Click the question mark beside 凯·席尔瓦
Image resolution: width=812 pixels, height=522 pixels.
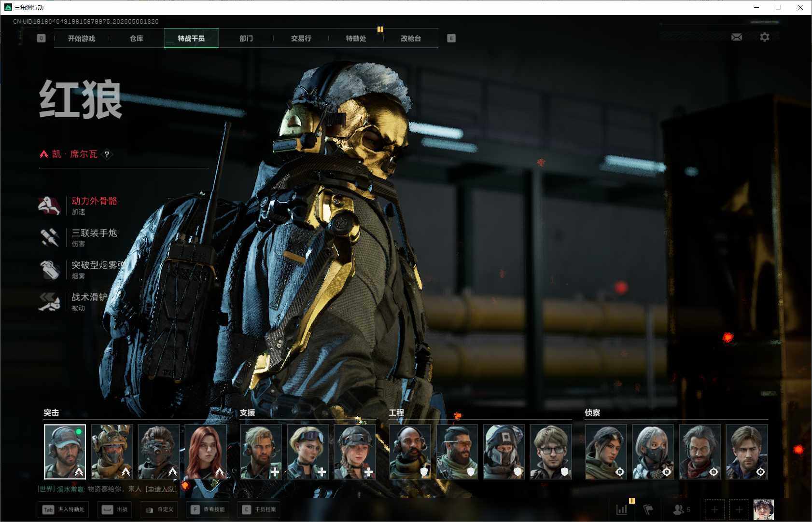click(107, 154)
